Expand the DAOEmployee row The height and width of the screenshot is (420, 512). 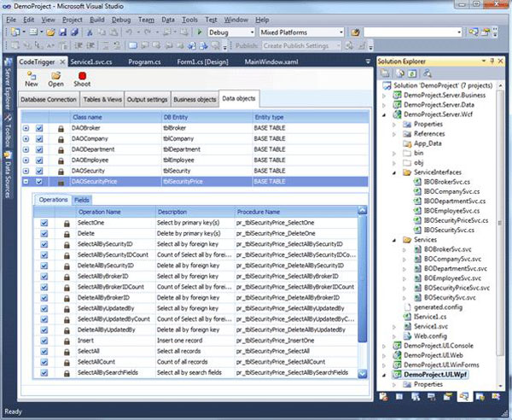tap(26, 159)
